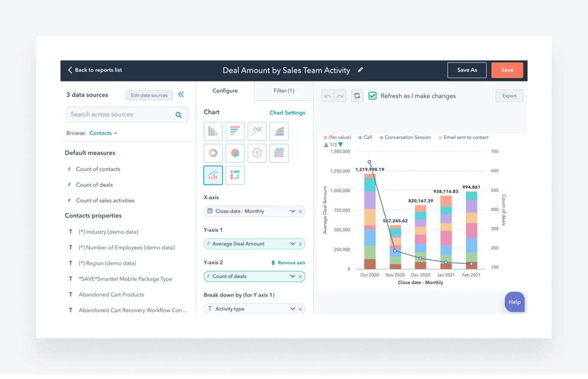Switch to the Configure tab
The width and height of the screenshot is (588, 379).
point(225,91)
